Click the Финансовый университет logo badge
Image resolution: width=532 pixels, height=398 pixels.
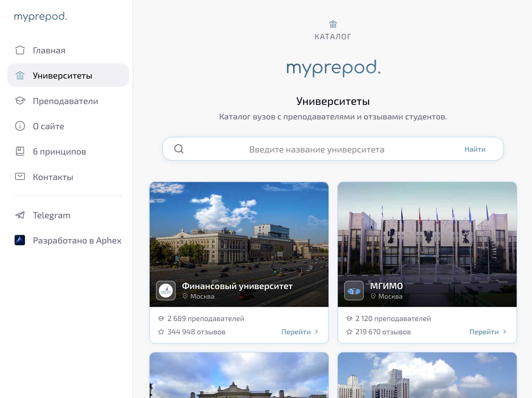[x=166, y=291]
